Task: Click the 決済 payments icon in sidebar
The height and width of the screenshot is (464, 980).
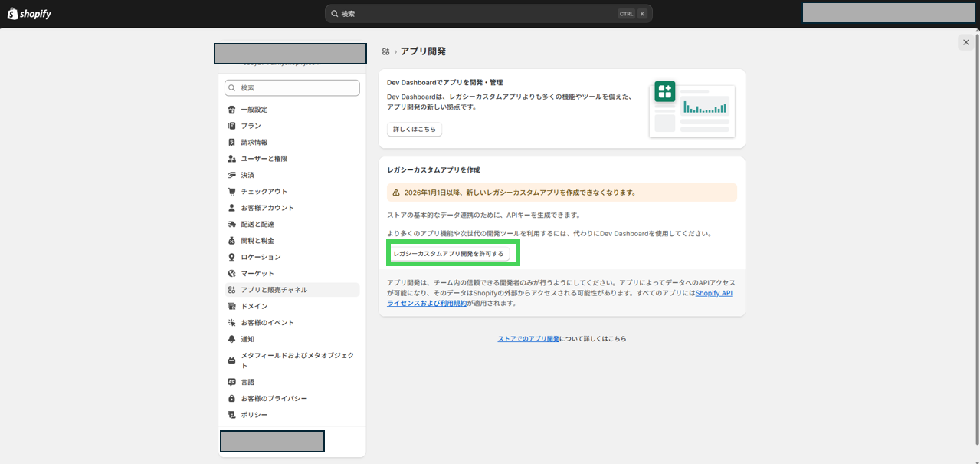Action: coord(231,175)
